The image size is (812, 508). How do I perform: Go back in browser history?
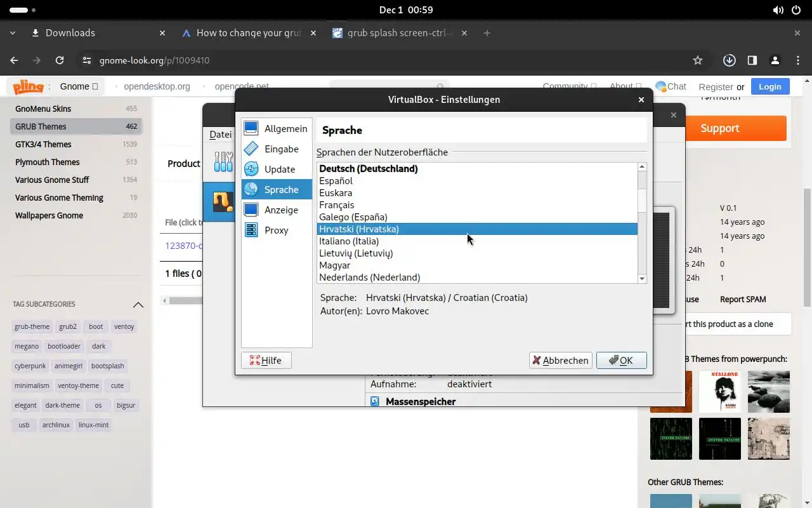[x=14, y=60]
